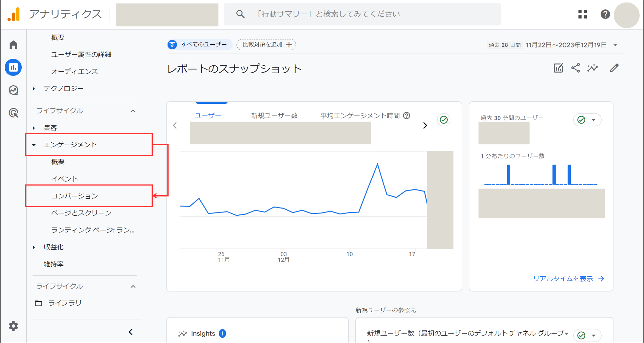
Task: Click 比較対象を追加 button
Action: (x=266, y=45)
